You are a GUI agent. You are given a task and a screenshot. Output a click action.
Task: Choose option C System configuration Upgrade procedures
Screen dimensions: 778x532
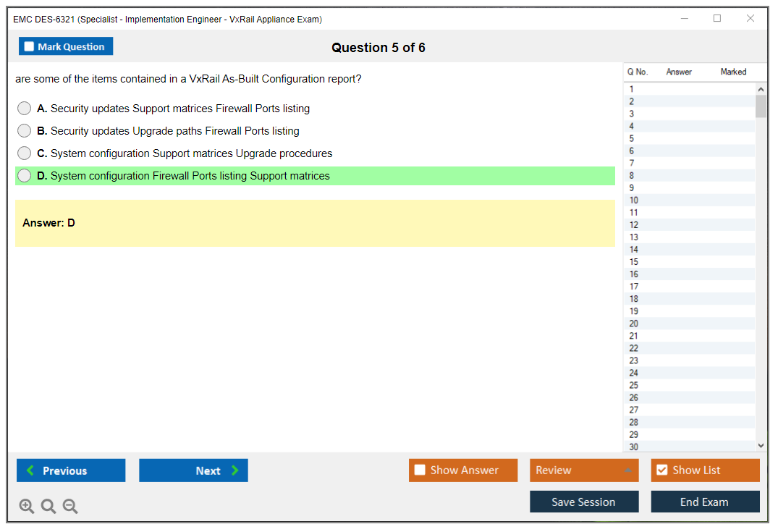click(x=25, y=153)
